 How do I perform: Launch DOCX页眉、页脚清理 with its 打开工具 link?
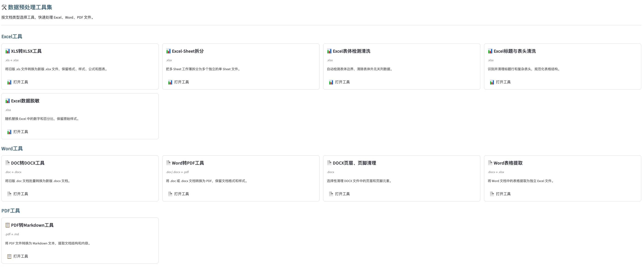339,194
